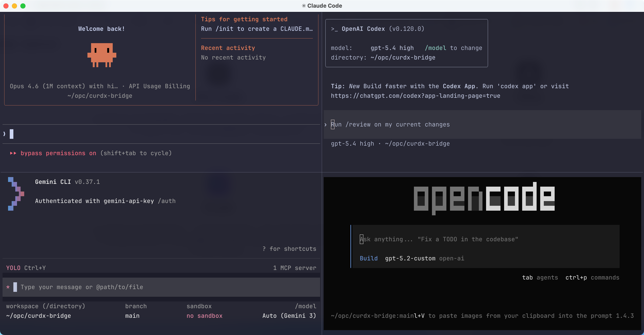
Task: Click the Codex terminal prompt icon
Action: (x=334, y=29)
